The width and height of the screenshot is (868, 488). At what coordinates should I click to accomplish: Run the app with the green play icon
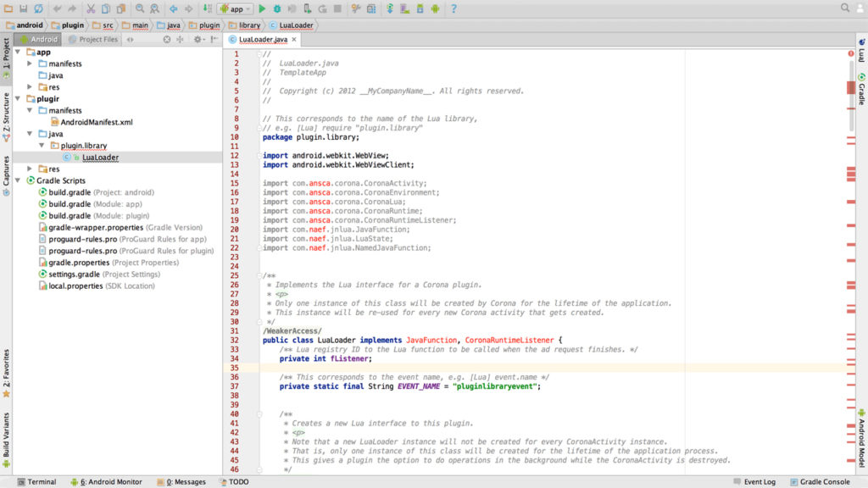point(262,8)
